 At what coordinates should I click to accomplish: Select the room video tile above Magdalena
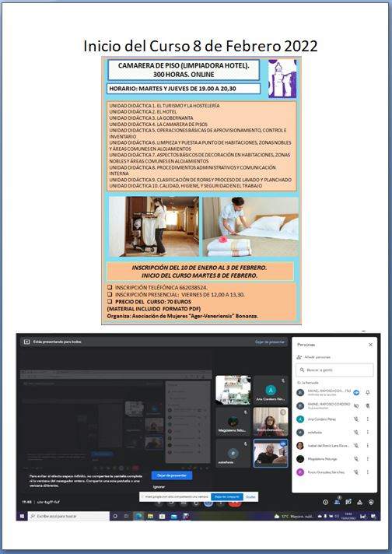(x=233, y=390)
